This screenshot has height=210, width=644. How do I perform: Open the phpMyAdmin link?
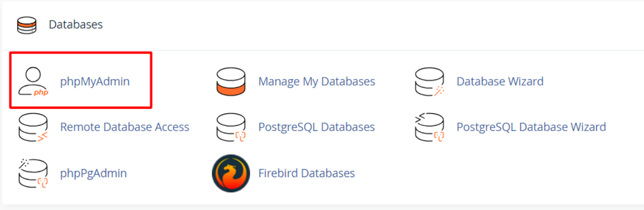(95, 81)
